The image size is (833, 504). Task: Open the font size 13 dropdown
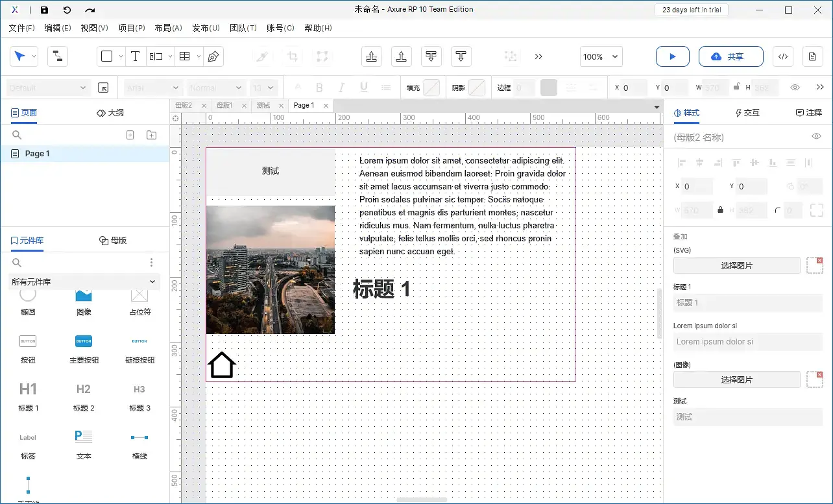pyautogui.click(x=263, y=88)
